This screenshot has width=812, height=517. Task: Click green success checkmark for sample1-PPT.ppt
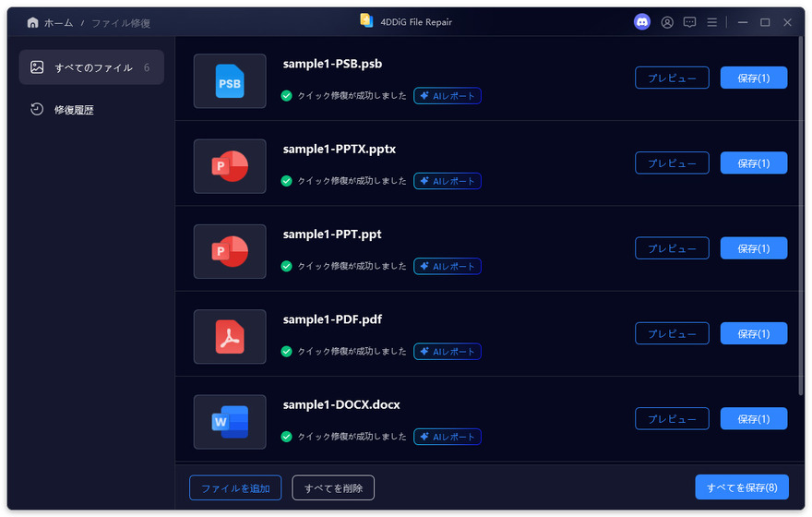tap(286, 266)
